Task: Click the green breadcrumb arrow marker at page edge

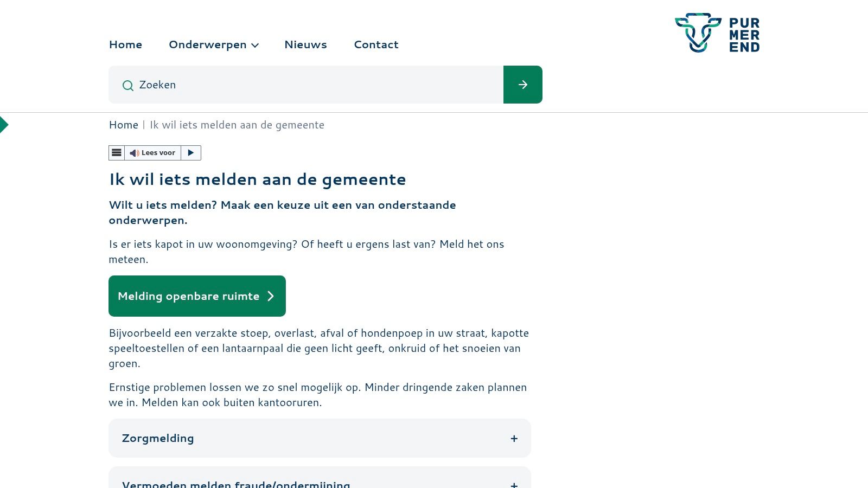Action: pos(4,124)
